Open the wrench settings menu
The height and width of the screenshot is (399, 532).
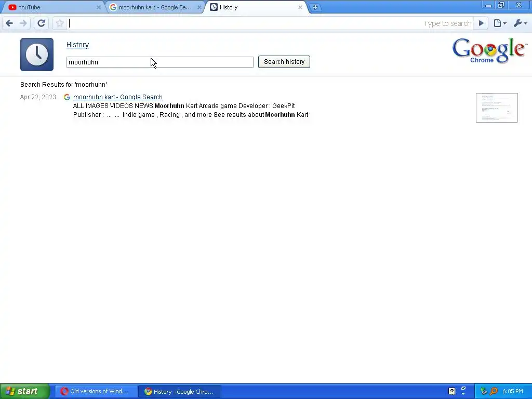tap(520, 23)
